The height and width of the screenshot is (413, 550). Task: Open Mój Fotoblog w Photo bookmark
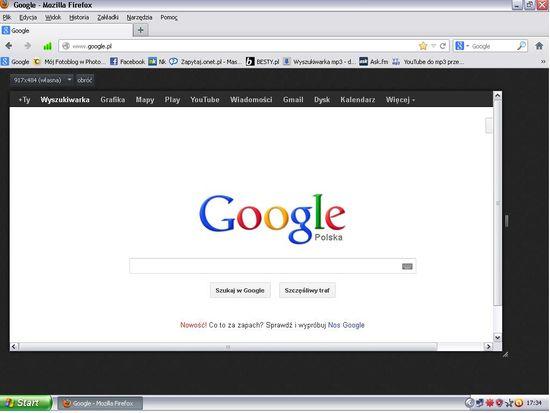69,62
